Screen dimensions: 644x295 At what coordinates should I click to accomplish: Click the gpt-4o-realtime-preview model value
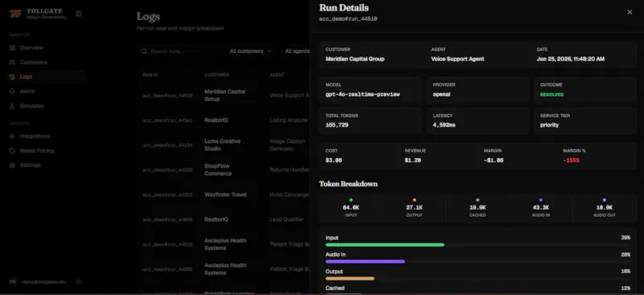click(x=363, y=94)
